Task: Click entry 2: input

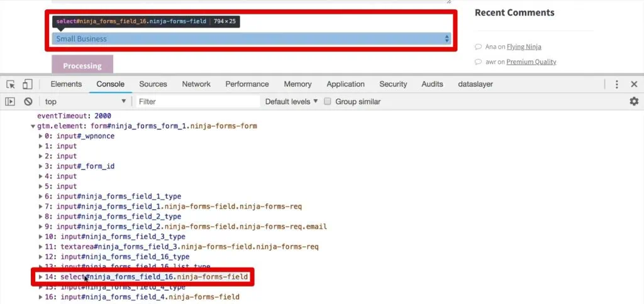Action: [61, 156]
